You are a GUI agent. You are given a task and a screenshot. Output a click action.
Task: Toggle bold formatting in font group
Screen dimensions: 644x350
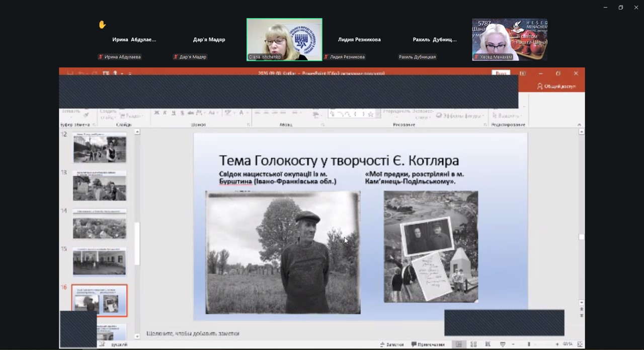click(x=157, y=113)
